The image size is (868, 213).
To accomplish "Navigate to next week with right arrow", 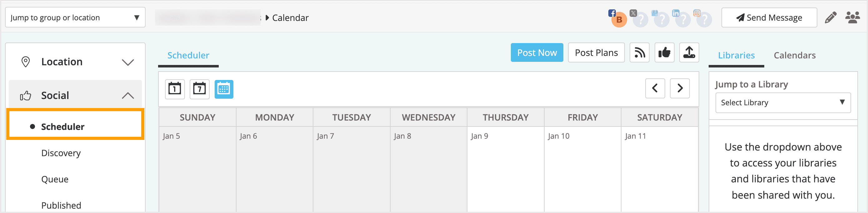I will click(680, 88).
